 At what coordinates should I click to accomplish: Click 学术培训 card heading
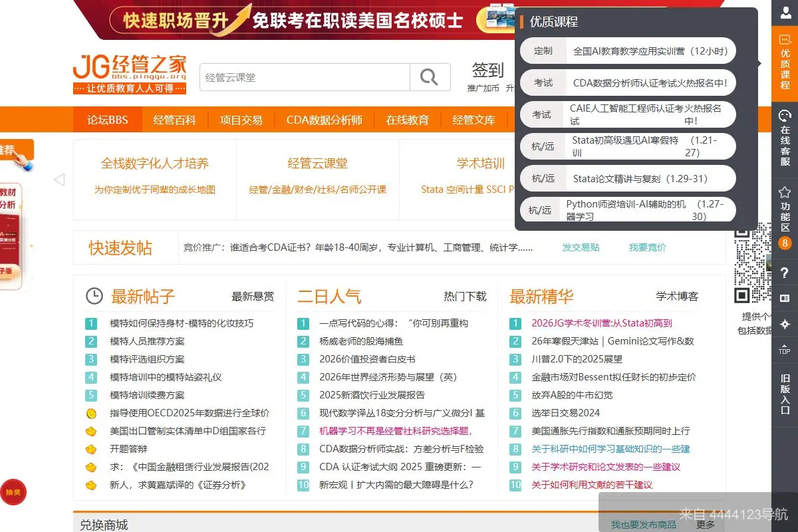point(481,164)
